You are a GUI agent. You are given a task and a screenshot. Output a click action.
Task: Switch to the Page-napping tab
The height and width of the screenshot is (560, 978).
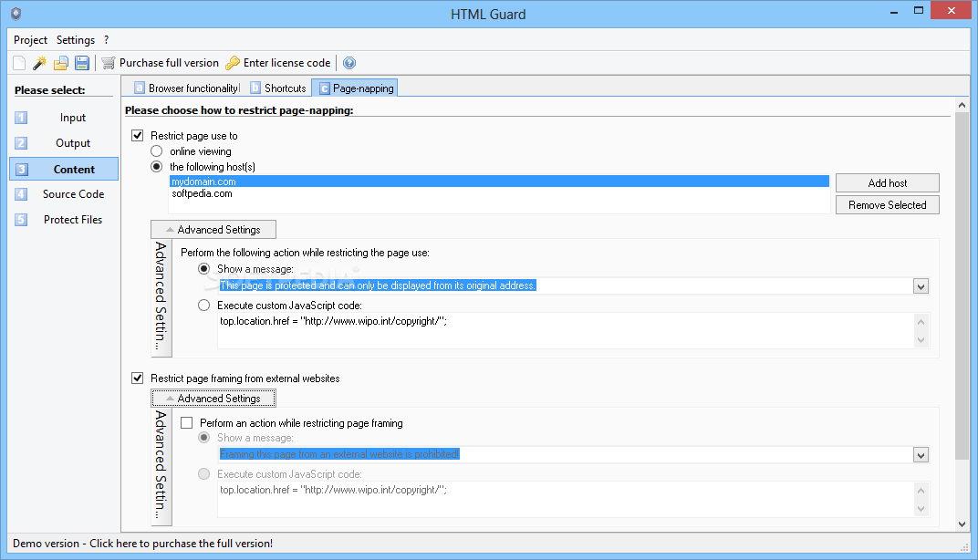[x=356, y=88]
